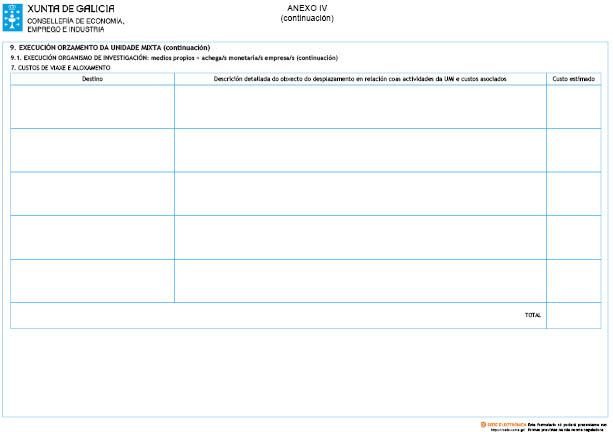Open the sede.xunta.gal link in footer
The image size is (613, 432).
click(x=505, y=429)
